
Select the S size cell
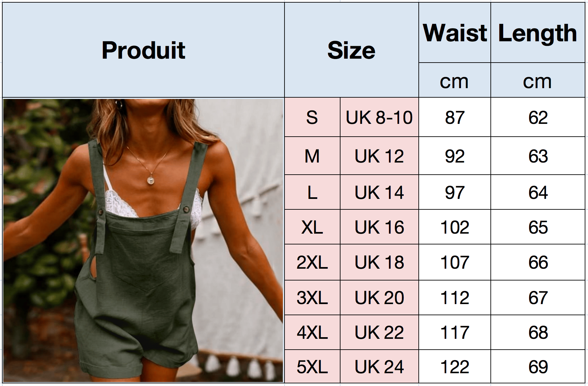(312, 117)
